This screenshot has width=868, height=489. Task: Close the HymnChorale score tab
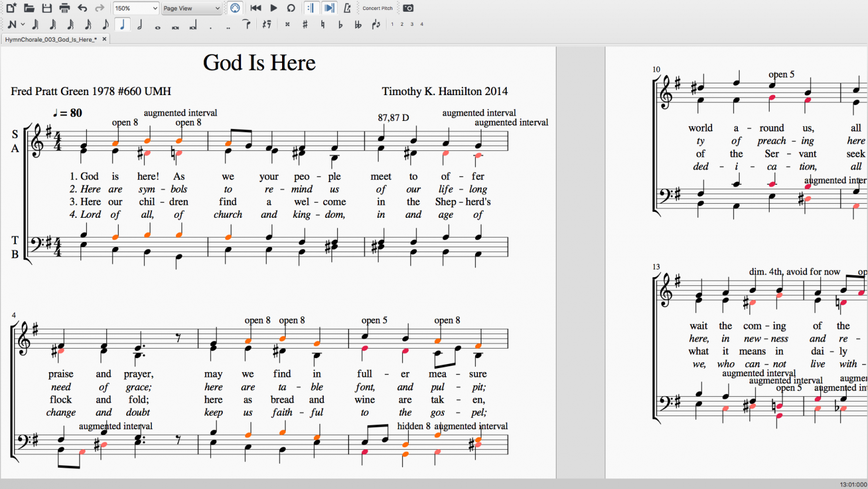click(104, 39)
